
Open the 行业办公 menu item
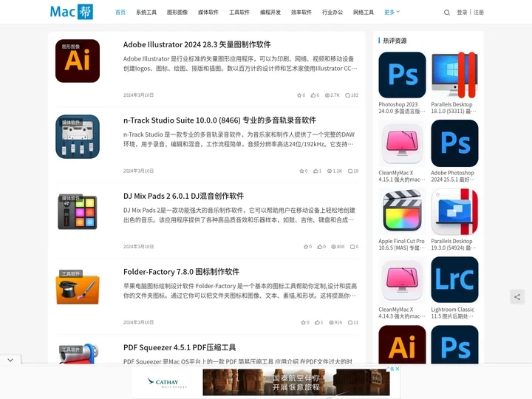coord(332,13)
